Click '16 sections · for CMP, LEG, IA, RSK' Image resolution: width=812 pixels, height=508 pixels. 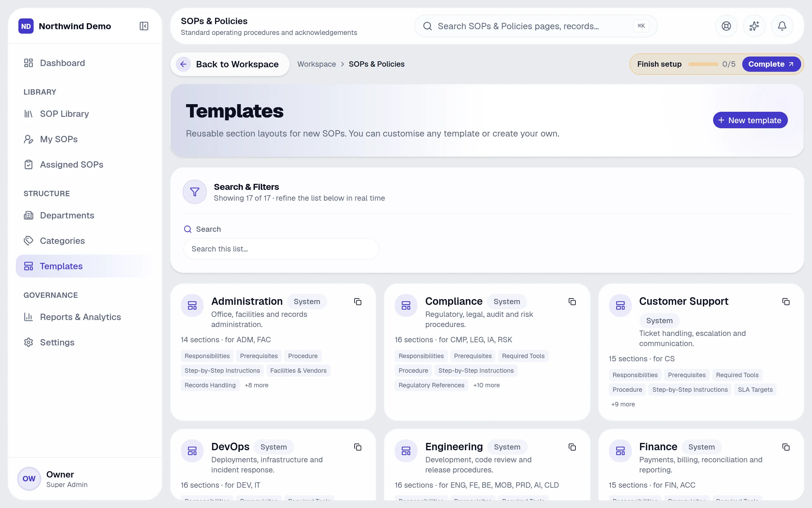coord(453,340)
